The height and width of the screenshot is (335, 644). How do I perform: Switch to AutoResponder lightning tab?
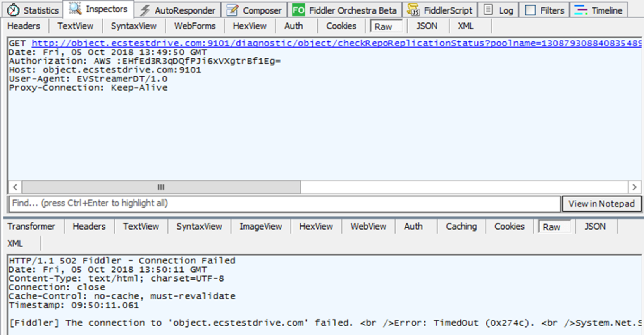178,10
